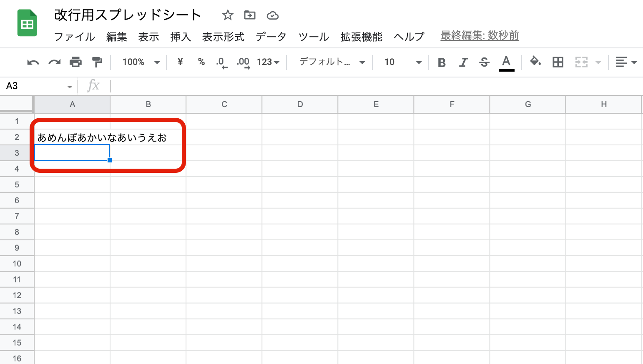The width and height of the screenshot is (643, 364).
Task: Select column D header
Action: coord(300,104)
